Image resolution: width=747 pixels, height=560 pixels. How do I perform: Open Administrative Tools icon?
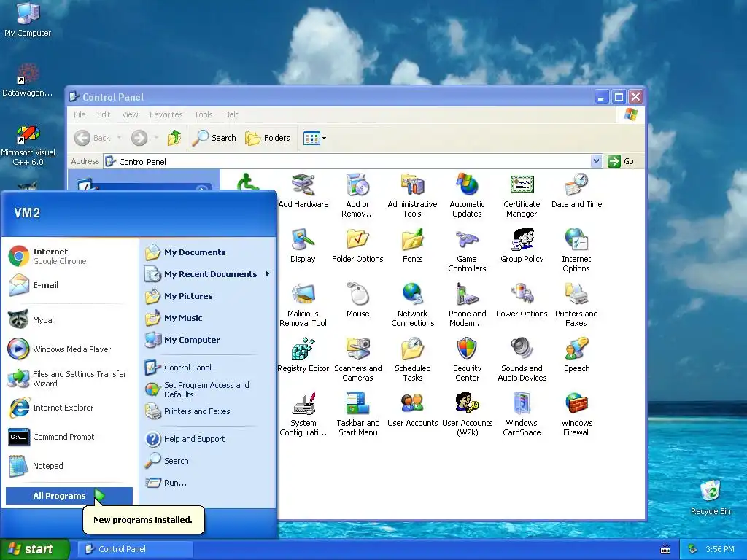413,195
